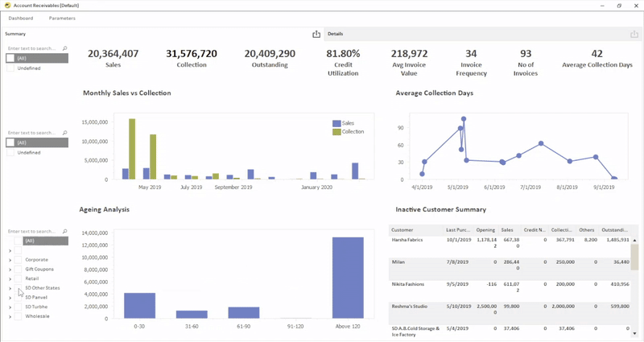Click the blue Sales legend swatch
Image resolution: width=644 pixels, height=342 pixels.
pos(336,123)
